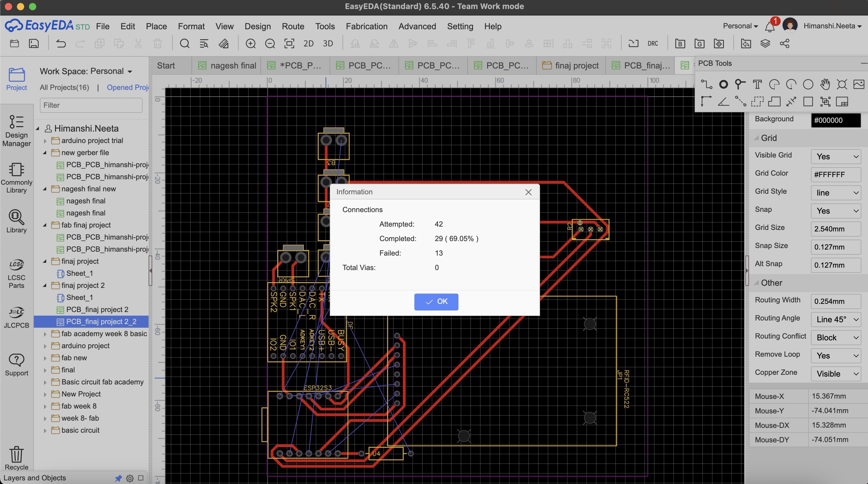Click OK in the Information dialog

pos(436,301)
